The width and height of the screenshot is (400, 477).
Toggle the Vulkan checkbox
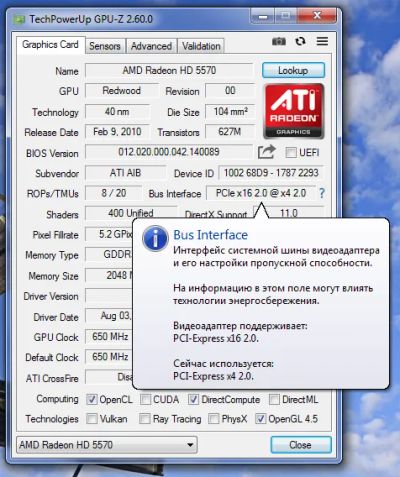pyautogui.click(x=91, y=419)
